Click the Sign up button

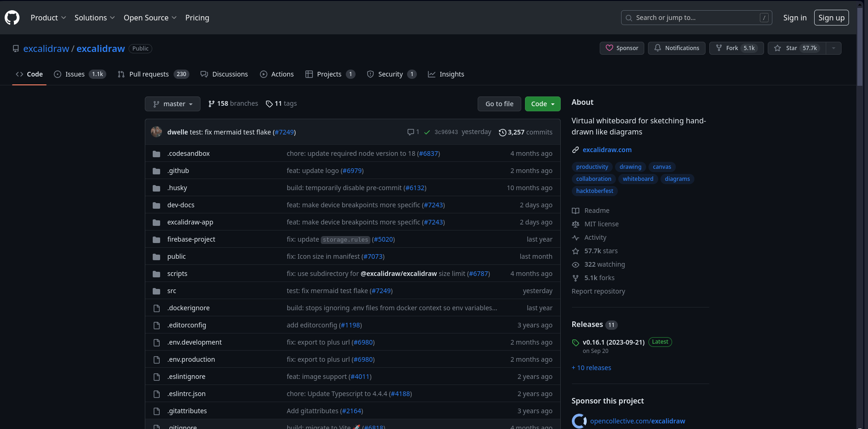pos(831,18)
